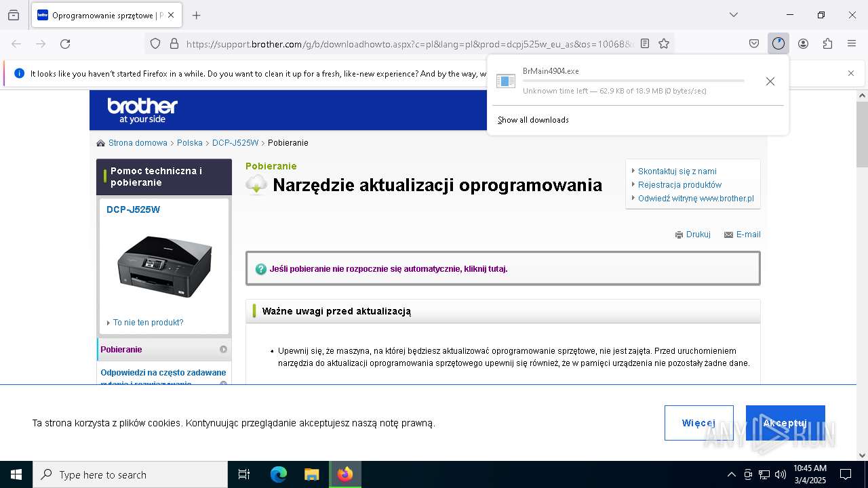
Task: Open Odpowiedzi na często zadawane pytania
Action: click(x=163, y=378)
